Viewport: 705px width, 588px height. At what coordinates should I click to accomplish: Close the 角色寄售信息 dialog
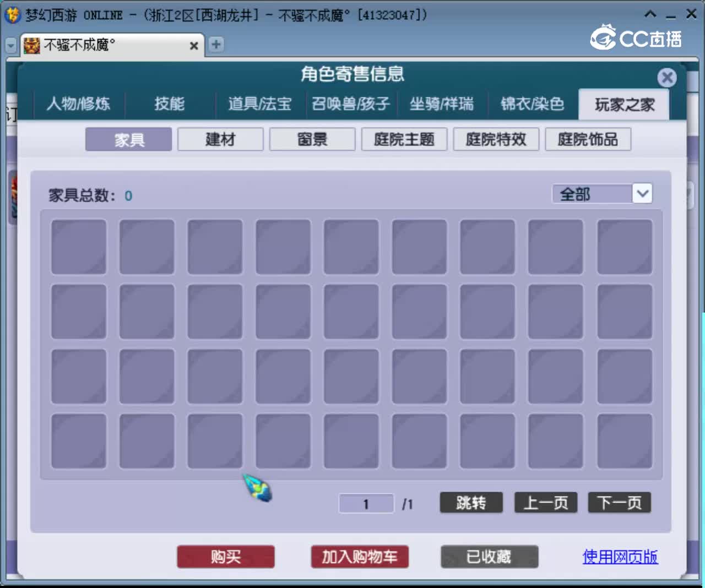pyautogui.click(x=667, y=78)
